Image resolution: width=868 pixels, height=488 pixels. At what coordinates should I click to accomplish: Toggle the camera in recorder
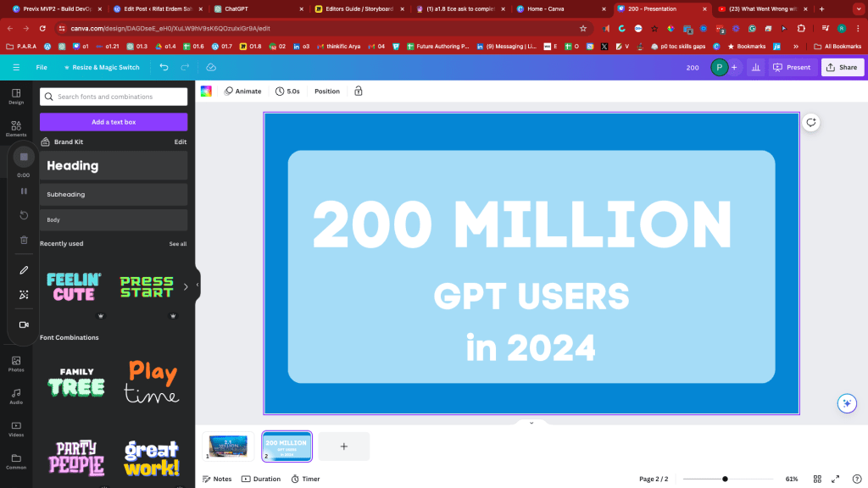tap(24, 324)
